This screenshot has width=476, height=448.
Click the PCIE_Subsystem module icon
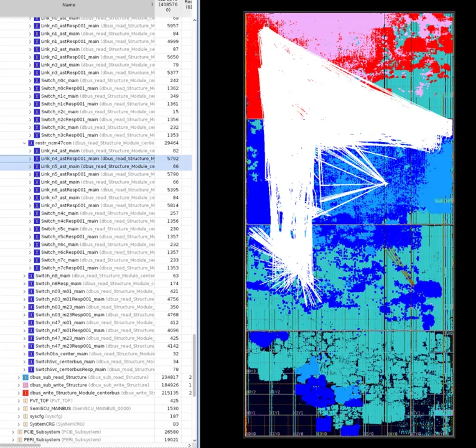[20, 432]
